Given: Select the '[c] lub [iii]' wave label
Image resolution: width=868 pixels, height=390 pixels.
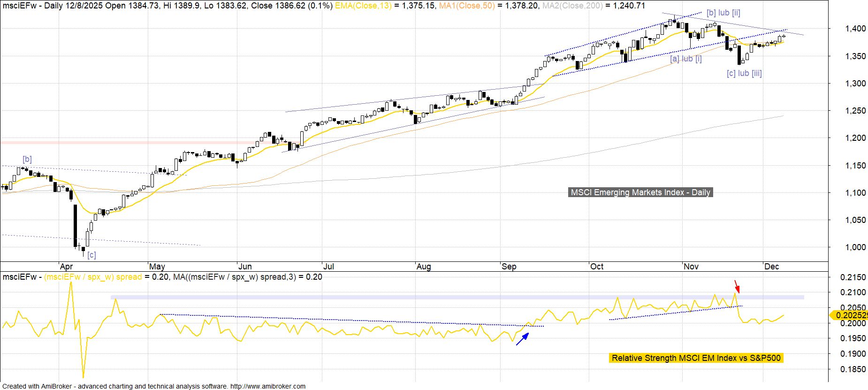Looking at the screenshot, I should [x=744, y=73].
